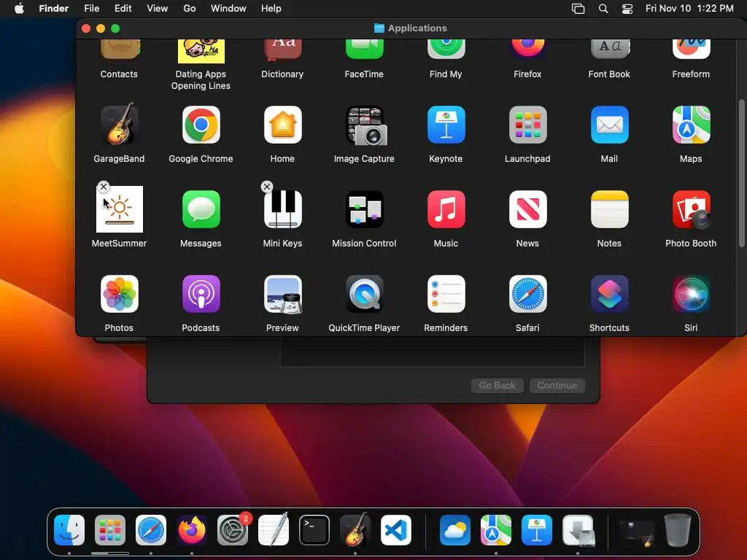This screenshot has width=747, height=560.
Task: Click the Dictionary label
Action: (x=282, y=74)
